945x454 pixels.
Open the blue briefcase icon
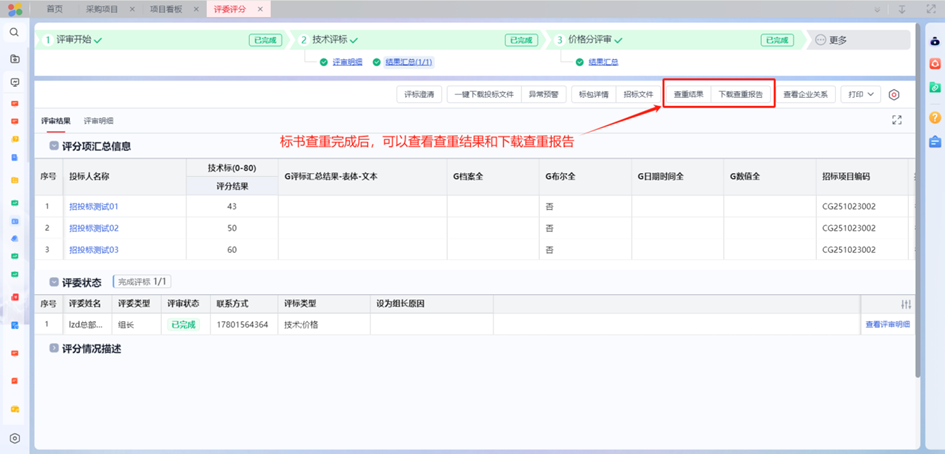click(x=935, y=142)
